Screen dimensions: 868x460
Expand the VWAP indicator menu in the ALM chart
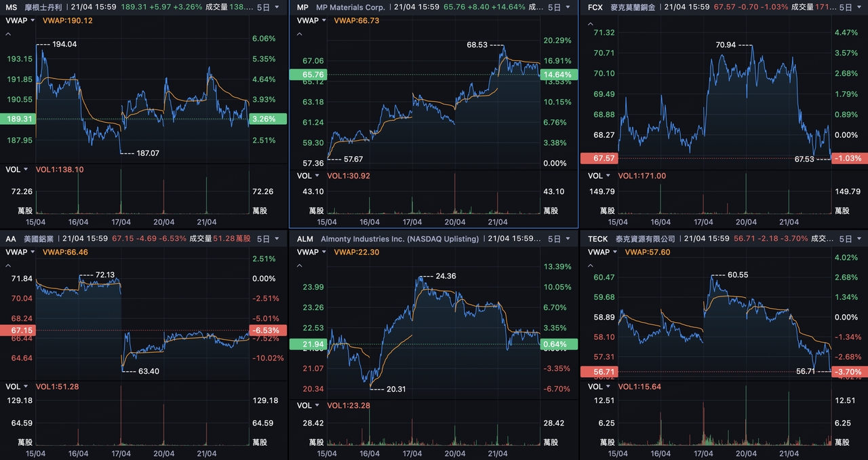(x=312, y=252)
